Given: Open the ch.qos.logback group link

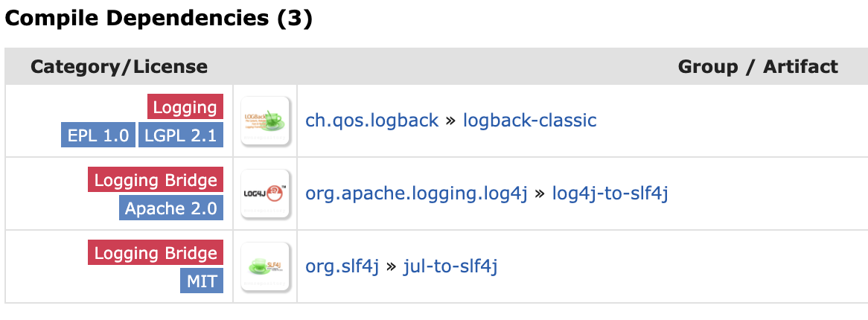Looking at the screenshot, I should (x=372, y=121).
